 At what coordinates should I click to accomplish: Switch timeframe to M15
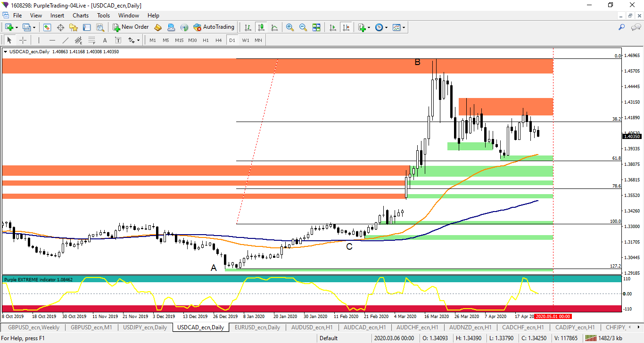pos(179,40)
